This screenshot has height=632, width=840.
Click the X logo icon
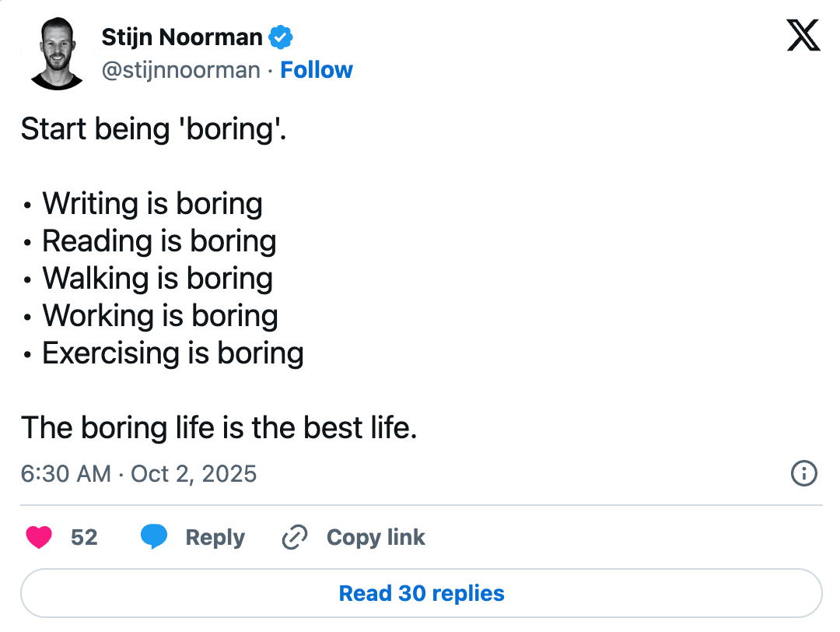(x=803, y=35)
